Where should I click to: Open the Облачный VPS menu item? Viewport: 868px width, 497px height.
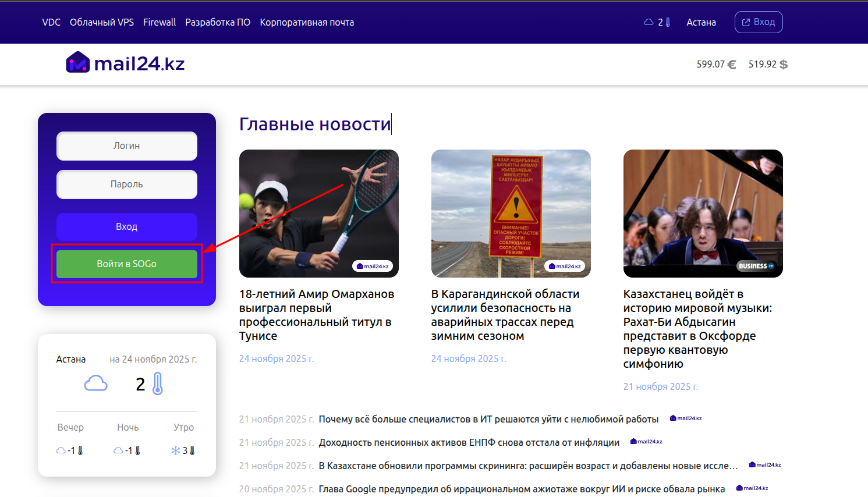click(x=102, y=22)
